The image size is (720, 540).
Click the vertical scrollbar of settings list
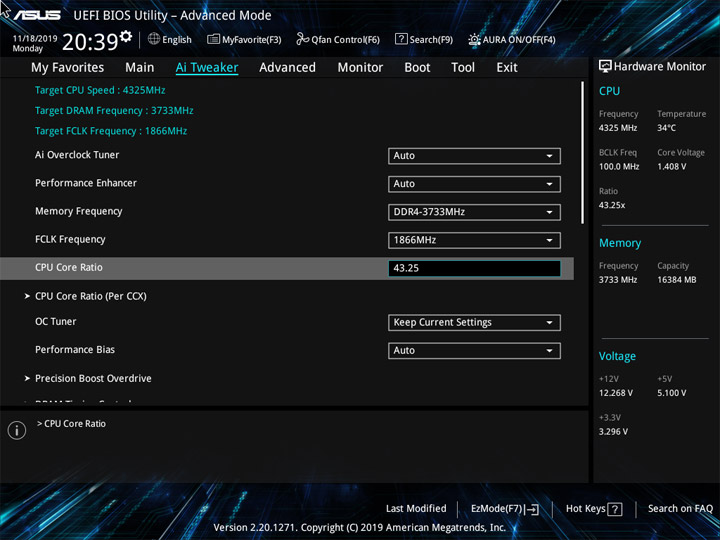(x=583, y=153)
